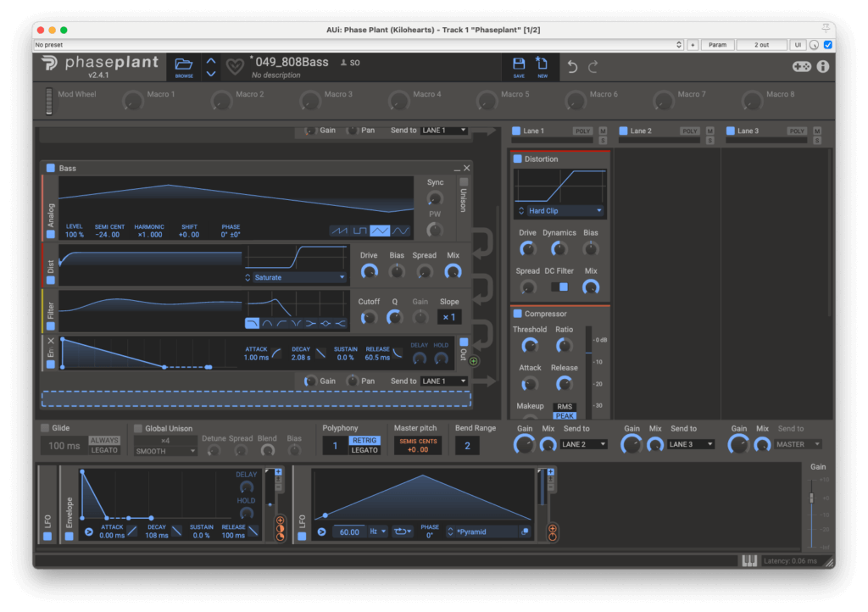Click the 2 out button

click(762, 45)
